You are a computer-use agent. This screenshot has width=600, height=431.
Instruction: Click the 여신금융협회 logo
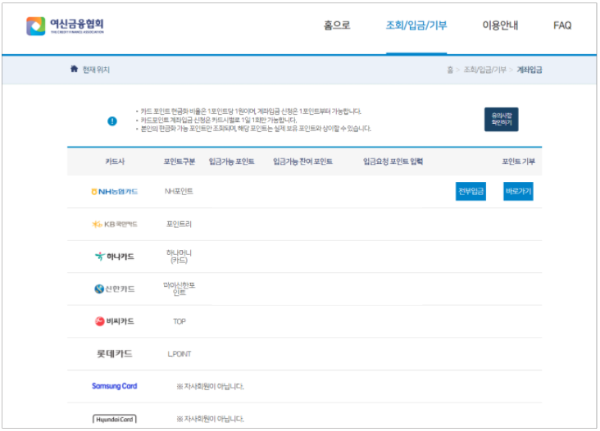pos(65,26)
